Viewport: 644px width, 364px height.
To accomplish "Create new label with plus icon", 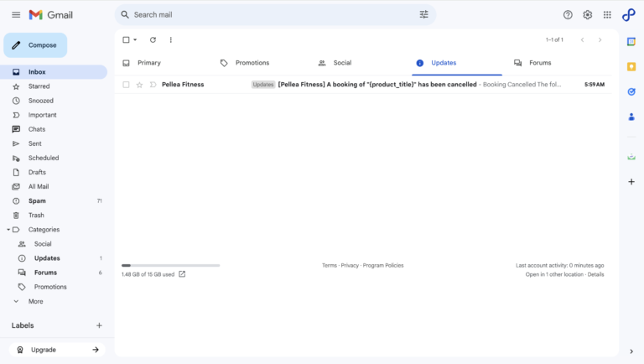I will [x=99, y=325].
